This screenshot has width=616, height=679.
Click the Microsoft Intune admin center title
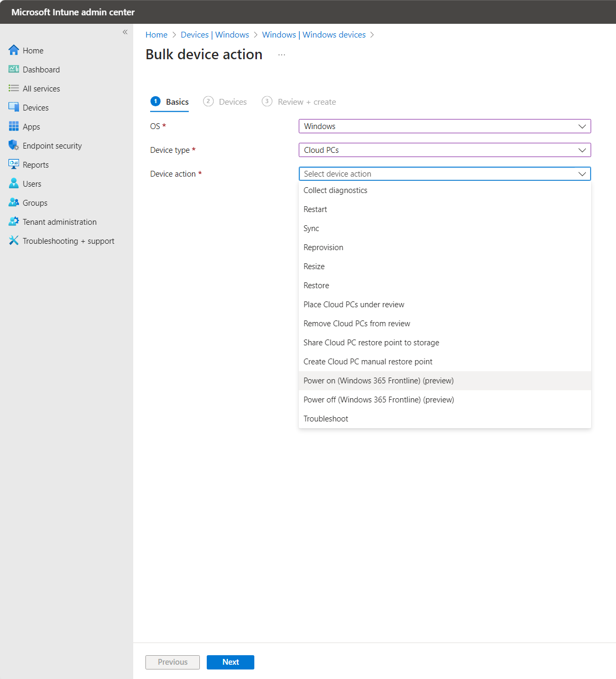point(73,12)
